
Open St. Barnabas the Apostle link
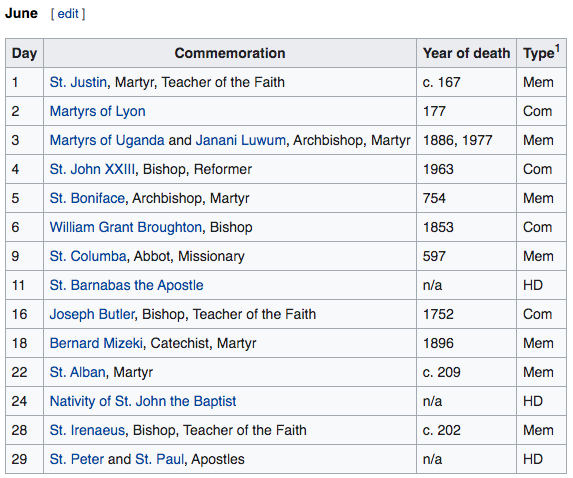pyautogui.click(x=126, y=285)
